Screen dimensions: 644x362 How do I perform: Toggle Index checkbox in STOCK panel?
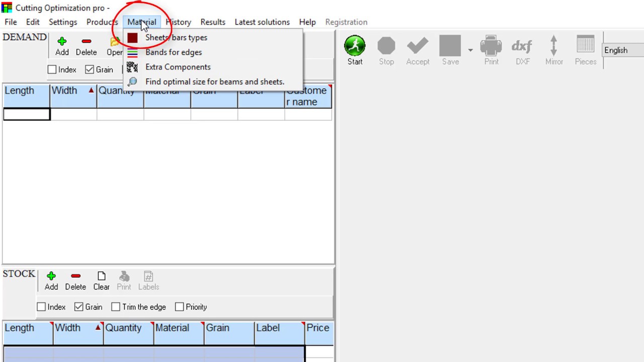point(41,307)
